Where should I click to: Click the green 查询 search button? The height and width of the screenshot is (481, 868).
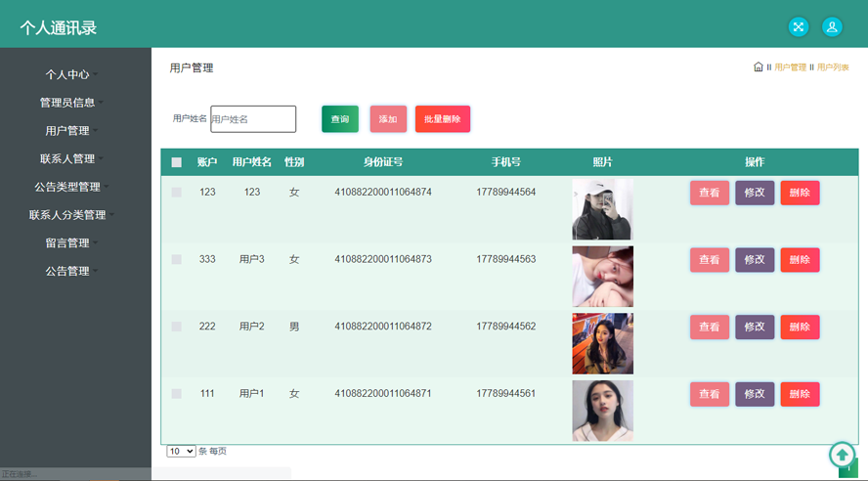tap(340, 119)
